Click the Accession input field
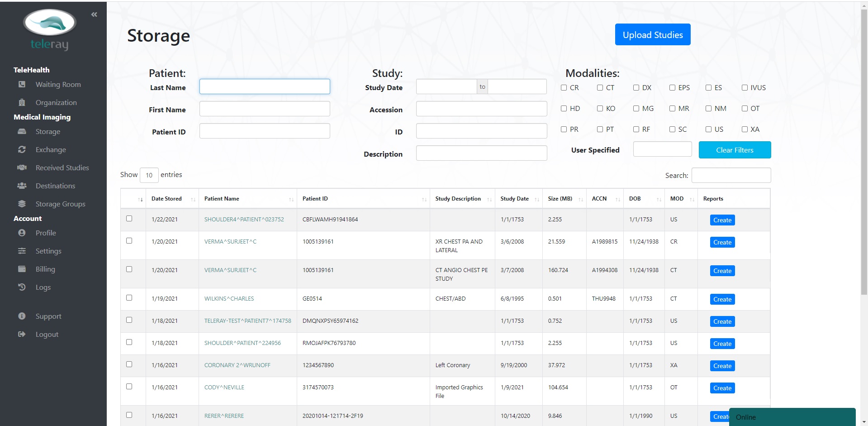Screen dimensions: 868x426 481,109
